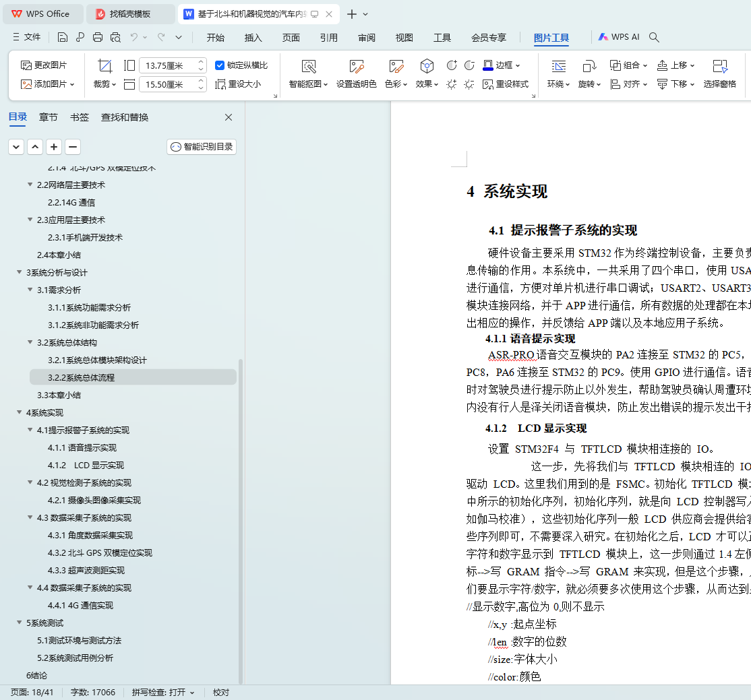Collapse the 2.2网络层主要技术 tree node

pos(30,185)
